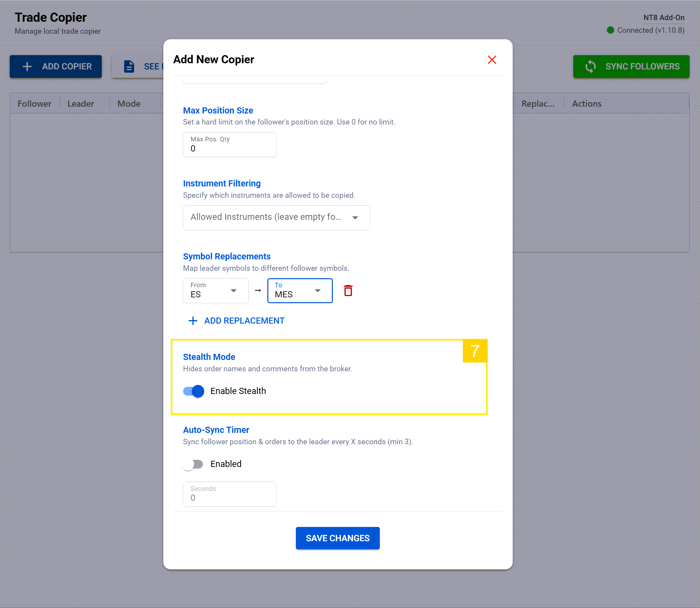Click the document icon beside SEE
Image resolution: width=700 pixels, height=608 pixels.
[129, 66]
